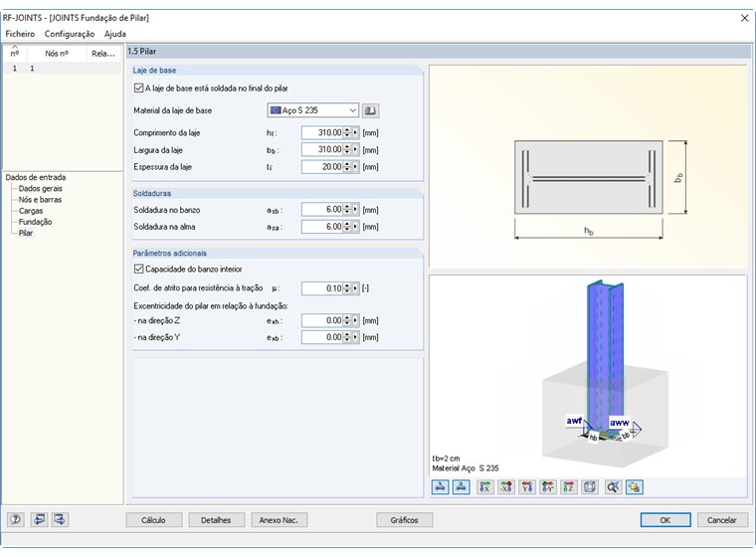Edit friction coefficient value 0.10
Image resolution: width=756 pixels, height=557 pixels.
coord(322,288)
